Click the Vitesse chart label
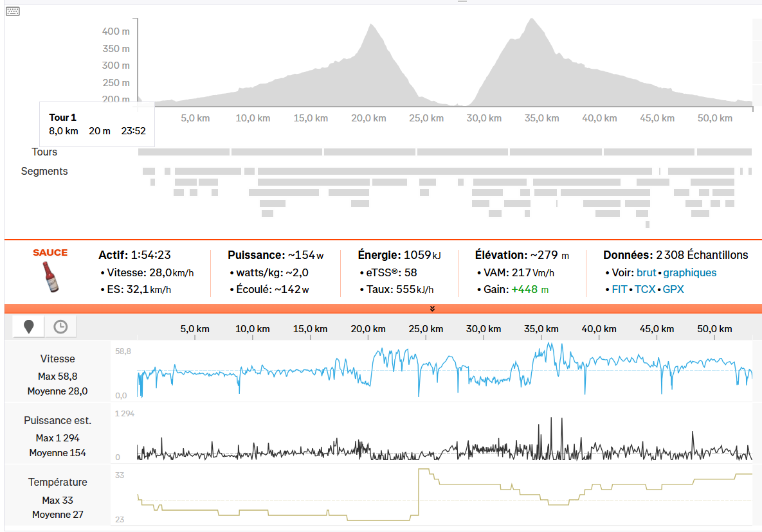The image size is (762, 532). pos(58,359)
